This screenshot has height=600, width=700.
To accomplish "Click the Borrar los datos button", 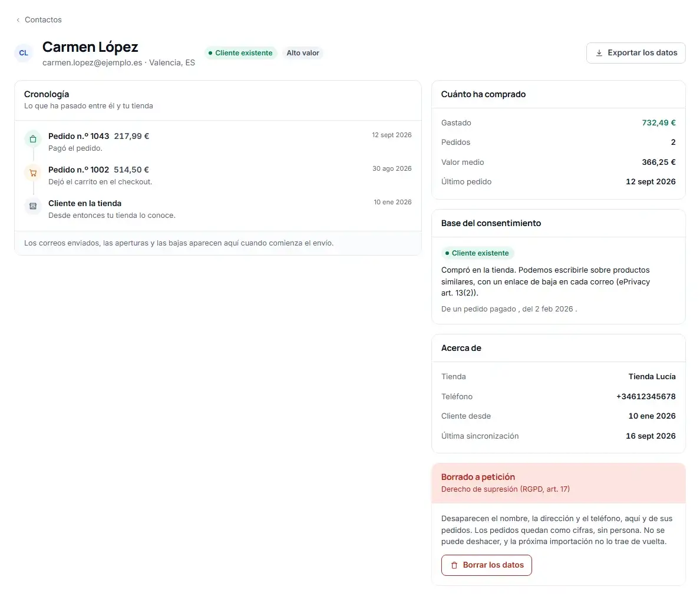I will (486, 565).
